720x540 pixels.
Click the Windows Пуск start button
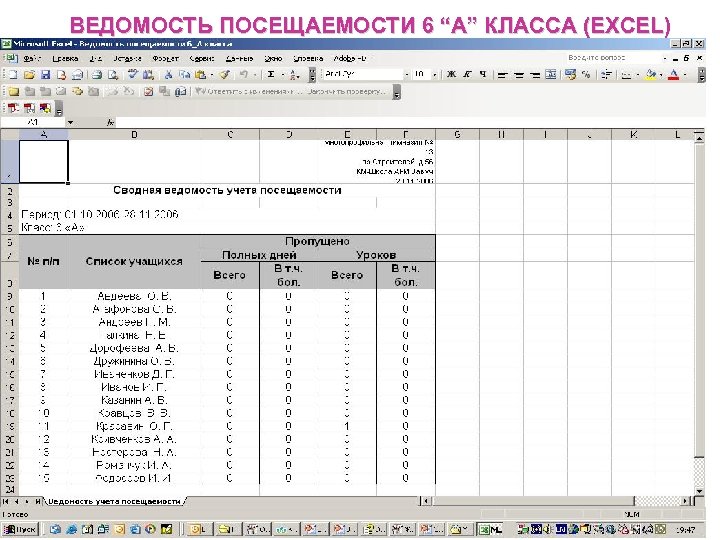(20, 529)
